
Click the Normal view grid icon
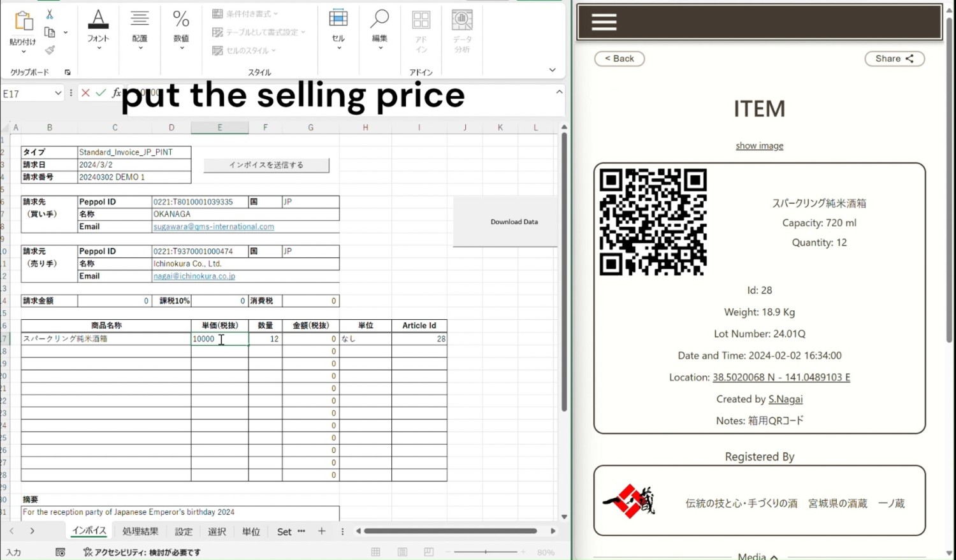point(375,552)
